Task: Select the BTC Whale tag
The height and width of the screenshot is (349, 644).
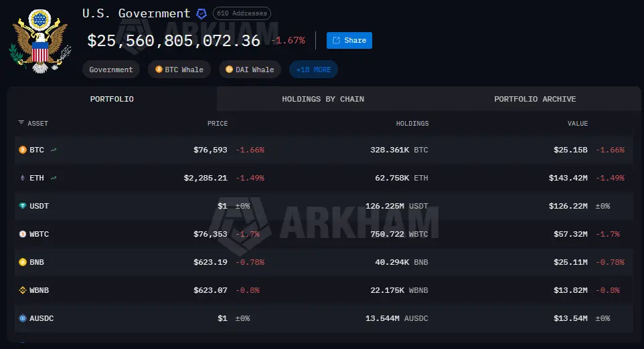Action: (179, 70)
